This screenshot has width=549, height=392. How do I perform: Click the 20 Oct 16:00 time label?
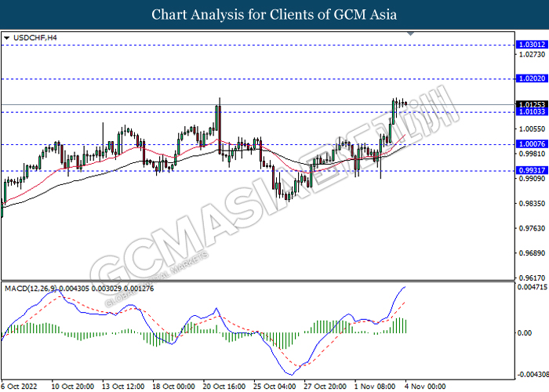click(224, 387)
